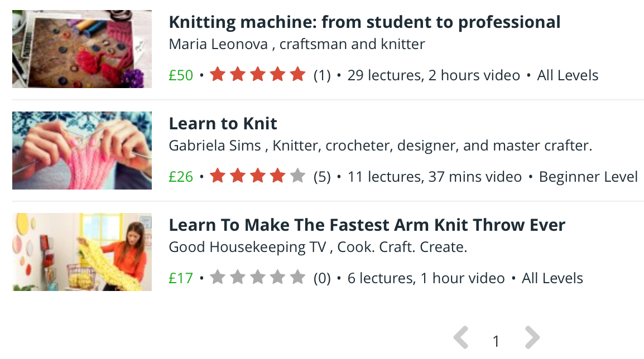Click the £26 price of Learn to Knit
The image size is (644, 359).
pyautogui.click(x=181, y=177)
